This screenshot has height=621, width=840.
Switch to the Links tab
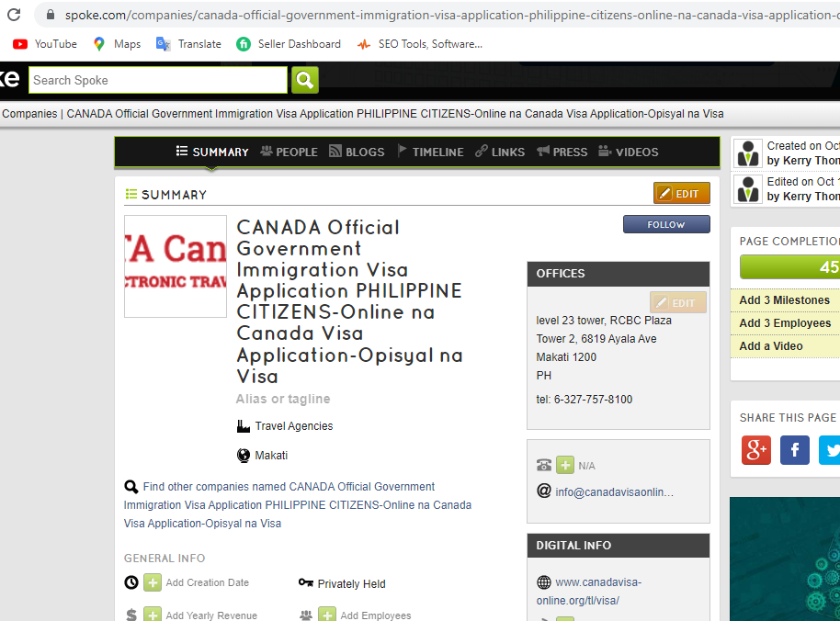(500, 152)
